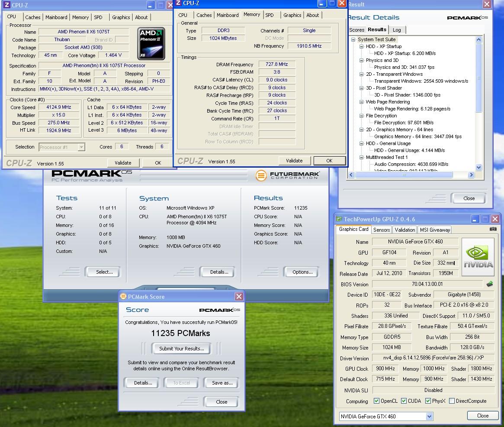Collapse the Web Page Rendering node
The height and width of the screenshot is (427, 504).
point(361,102)
